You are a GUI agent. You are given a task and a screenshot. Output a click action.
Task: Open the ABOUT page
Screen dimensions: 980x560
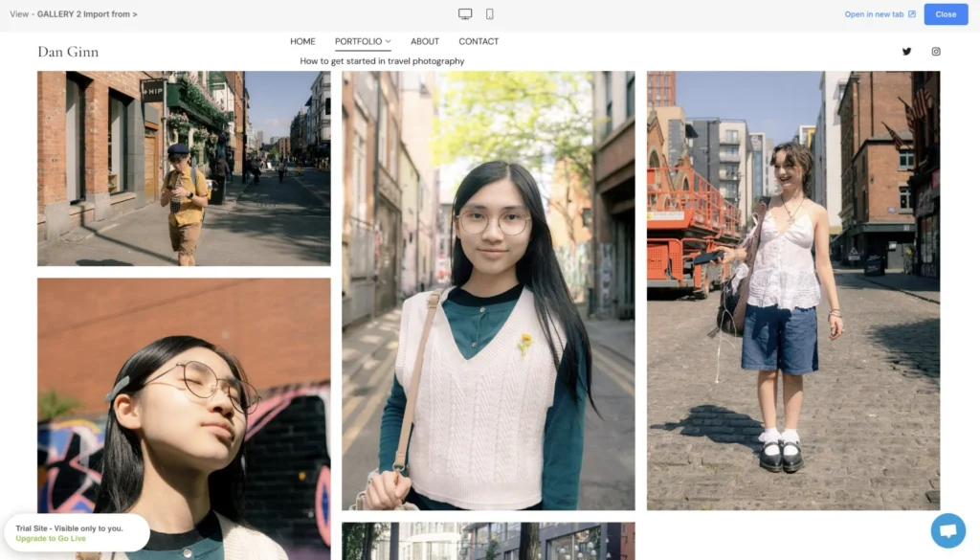coord(425,41)
